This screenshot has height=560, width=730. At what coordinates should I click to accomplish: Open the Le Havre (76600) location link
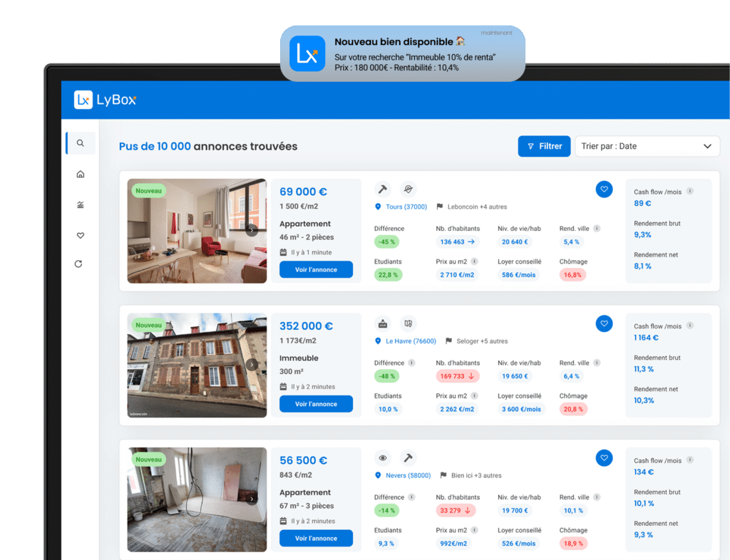[411, 341]
